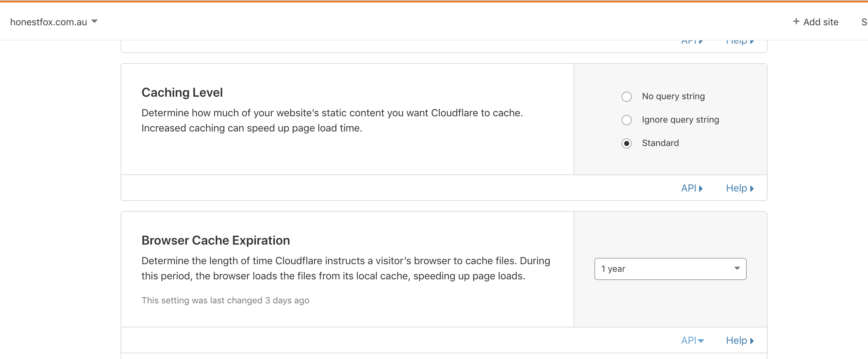Viewport: 868px width, 359px height.
Task: Select the No query string caching option
Action: coord(626,97)
